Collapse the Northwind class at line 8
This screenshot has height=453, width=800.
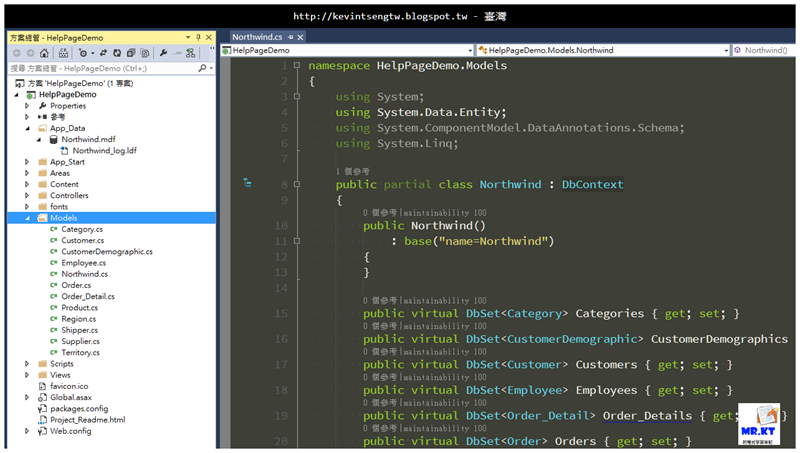(296, 184)
